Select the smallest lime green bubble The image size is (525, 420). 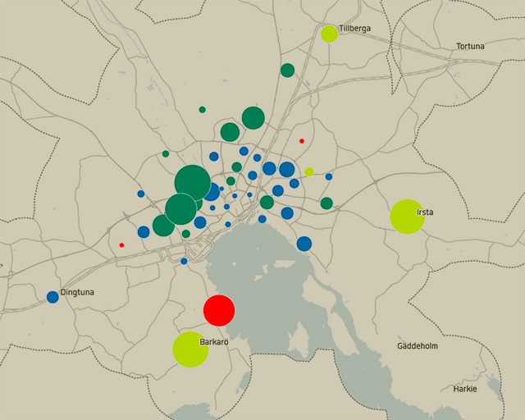coord(309,171)
